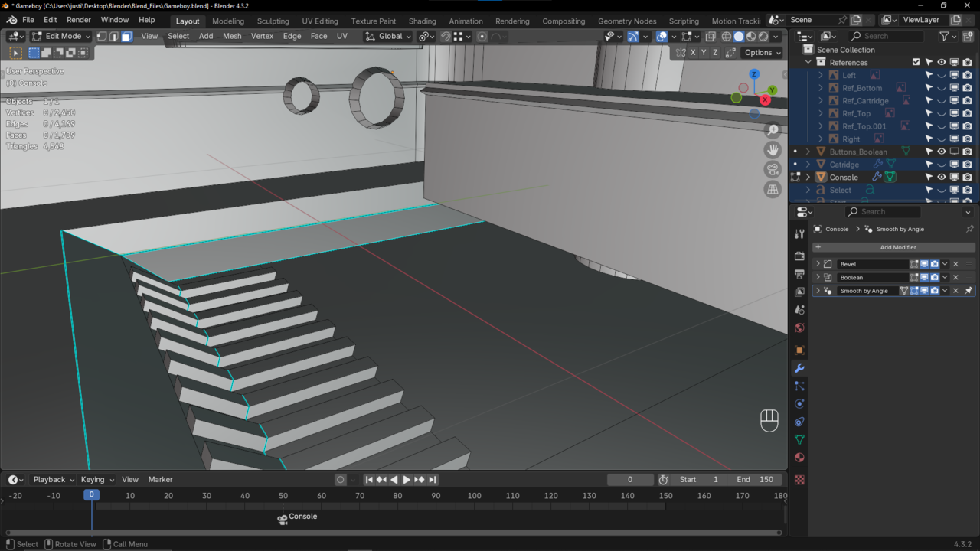Toggle camera view in viewport gizmos
Screen dimensions: 980x551
773,170
